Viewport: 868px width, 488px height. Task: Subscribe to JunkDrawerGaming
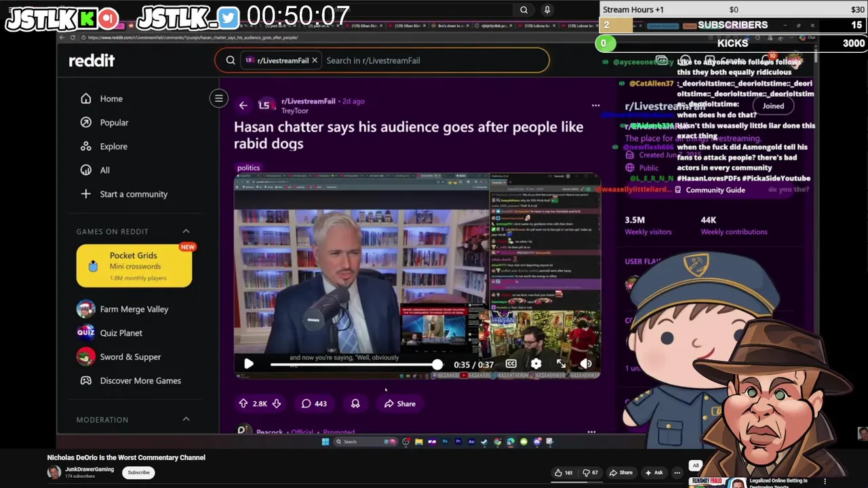pos(139,472)
